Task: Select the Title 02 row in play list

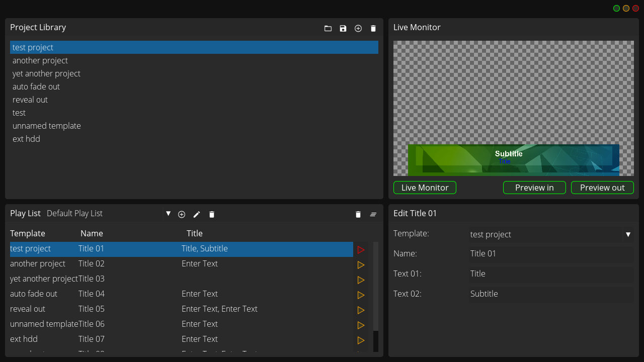Action: pos(182,264)
